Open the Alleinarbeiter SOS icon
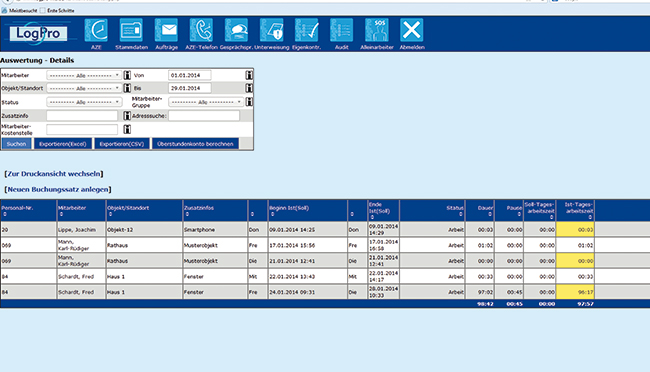Image resolution: width=650 pixels, height=372 pixels. pyautogui.click(x=376, y=30)
